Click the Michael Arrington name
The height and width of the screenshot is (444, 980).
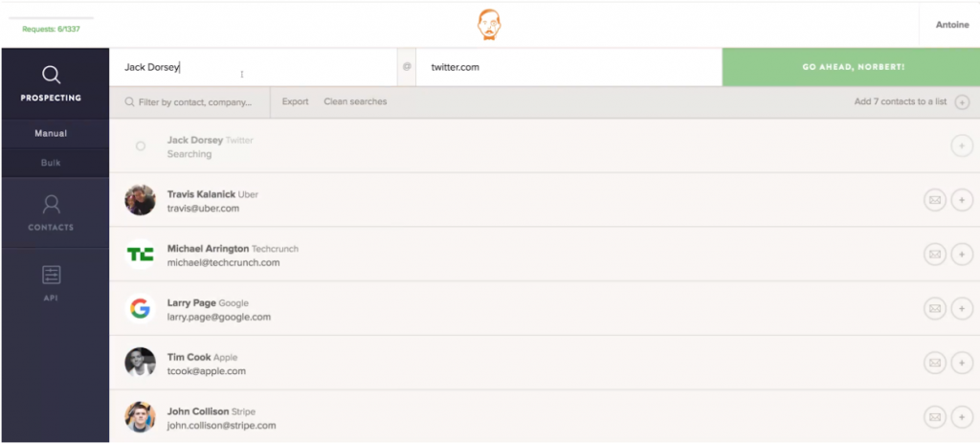coord(208,248)
